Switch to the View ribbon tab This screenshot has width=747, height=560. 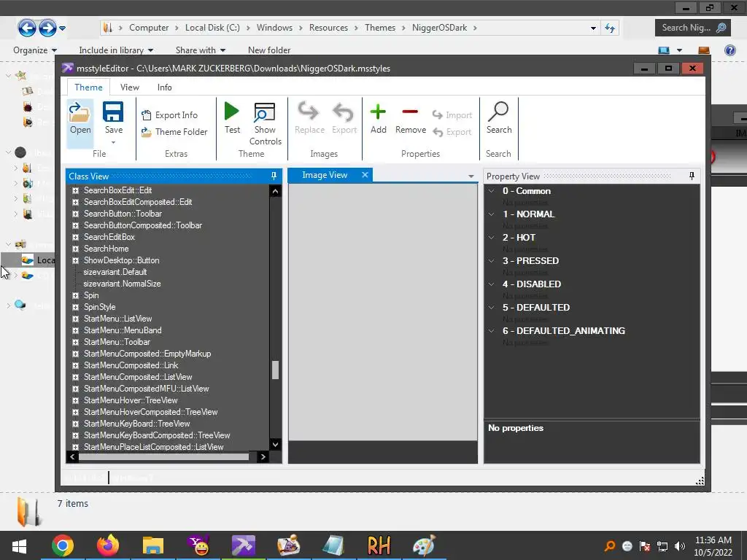coord(130,87)
